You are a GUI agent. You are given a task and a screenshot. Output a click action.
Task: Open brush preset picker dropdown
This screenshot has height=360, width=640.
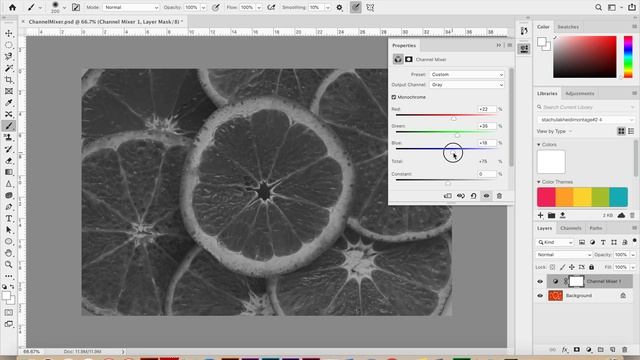[x=64, y=7]
